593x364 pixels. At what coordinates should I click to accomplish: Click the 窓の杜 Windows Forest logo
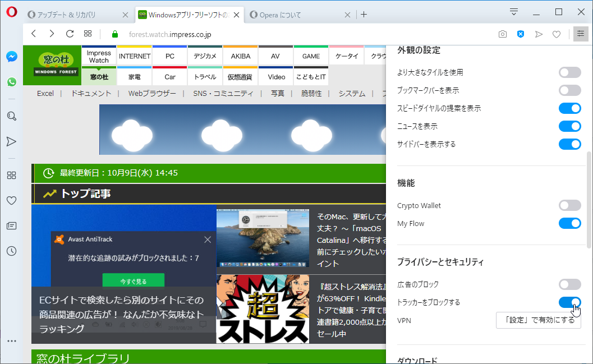coord(52,66)
